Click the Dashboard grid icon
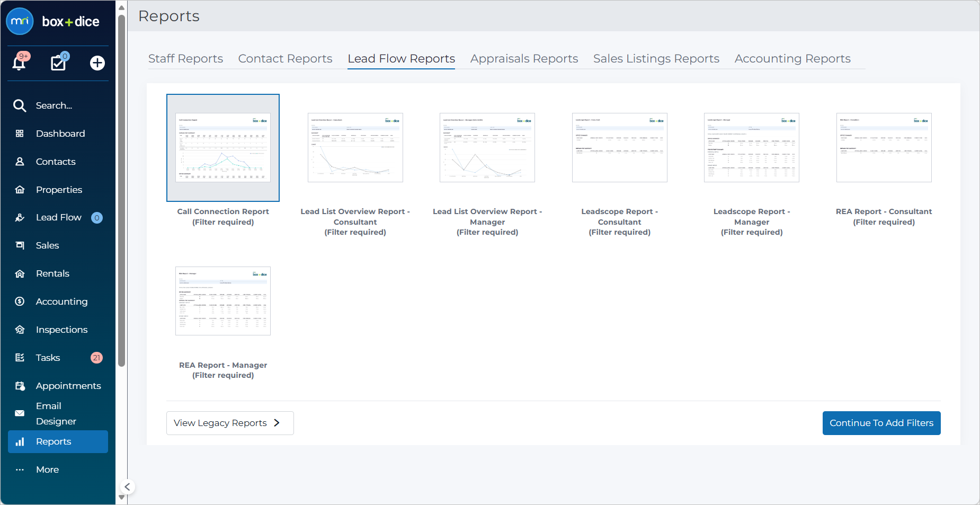980x505 pixels. click(x=20, y=134)
